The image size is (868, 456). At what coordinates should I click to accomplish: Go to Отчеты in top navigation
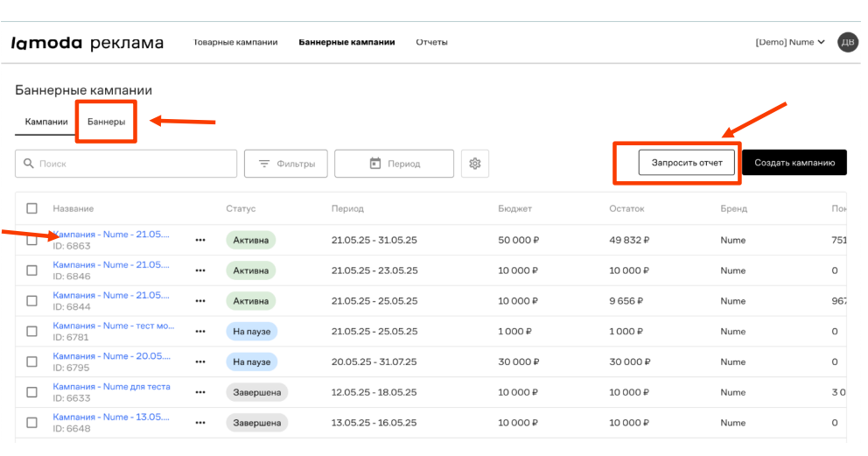431,42
